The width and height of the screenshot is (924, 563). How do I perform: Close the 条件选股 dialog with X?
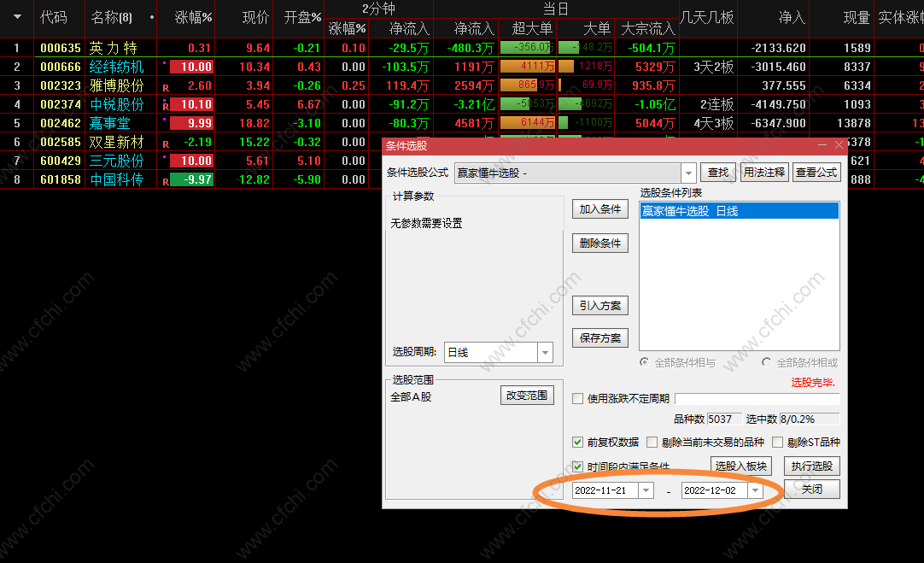pyautogui.click(x=839, y=145)
